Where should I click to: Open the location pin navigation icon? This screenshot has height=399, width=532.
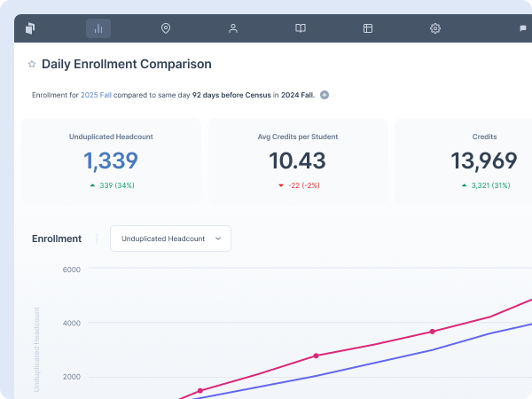[x=166, y=28]
